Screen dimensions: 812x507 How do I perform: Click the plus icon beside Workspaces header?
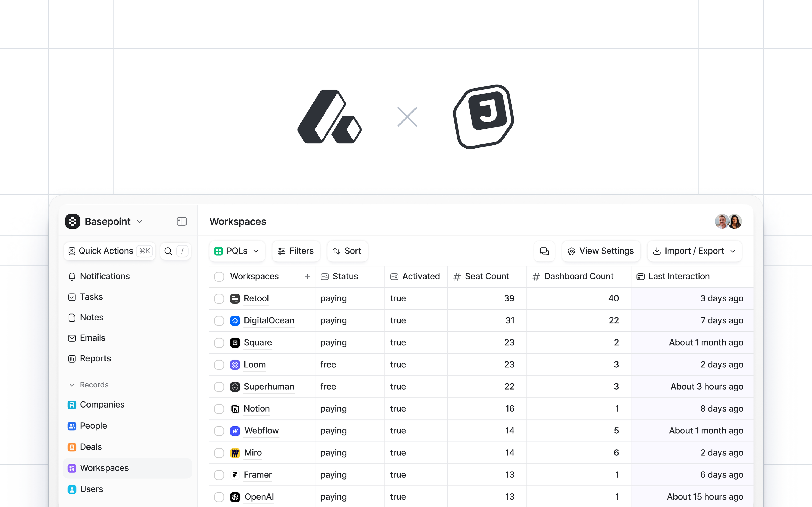307,277
